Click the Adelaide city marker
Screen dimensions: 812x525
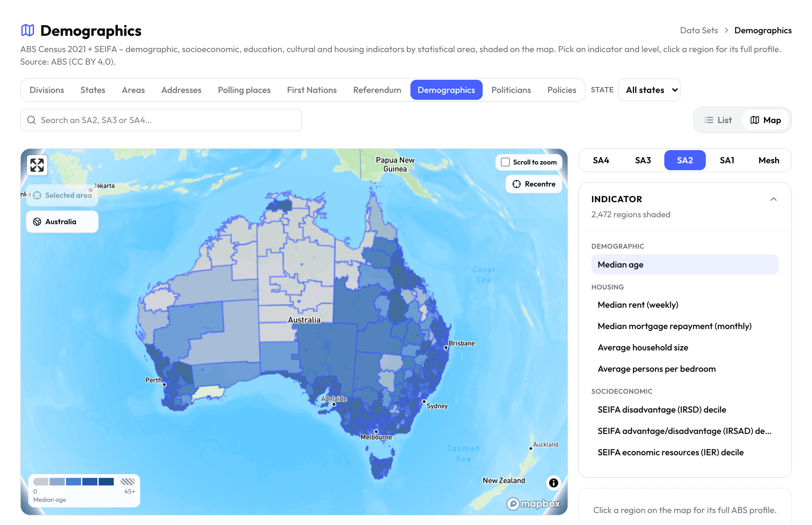pos(334,405)
